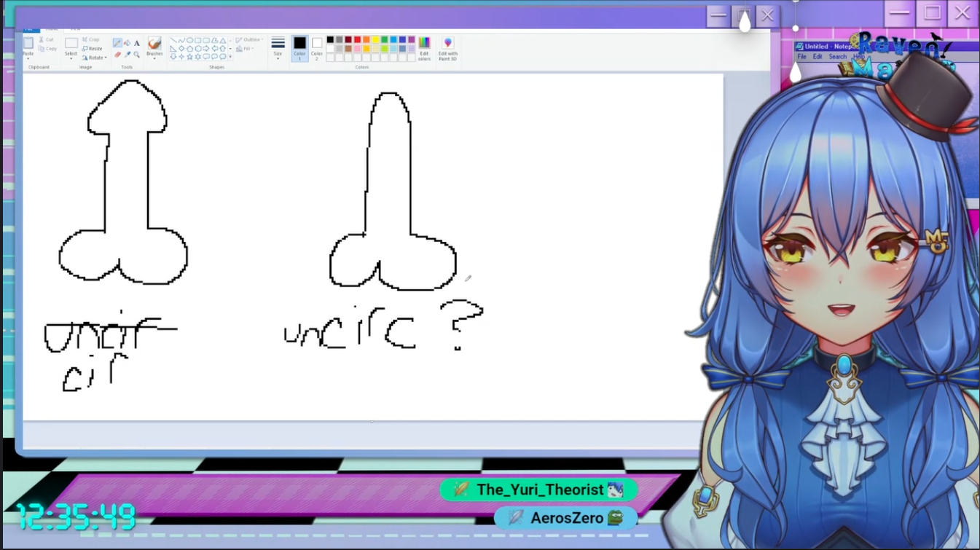Choose the Left arrow shape
This screenshot has width=980, height=550.
[214, 49]
